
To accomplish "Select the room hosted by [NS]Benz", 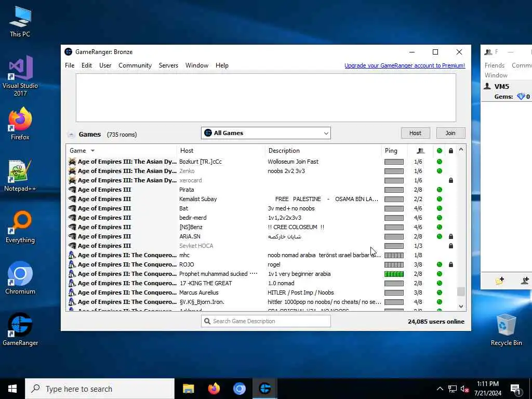I will tap(261, 227).
